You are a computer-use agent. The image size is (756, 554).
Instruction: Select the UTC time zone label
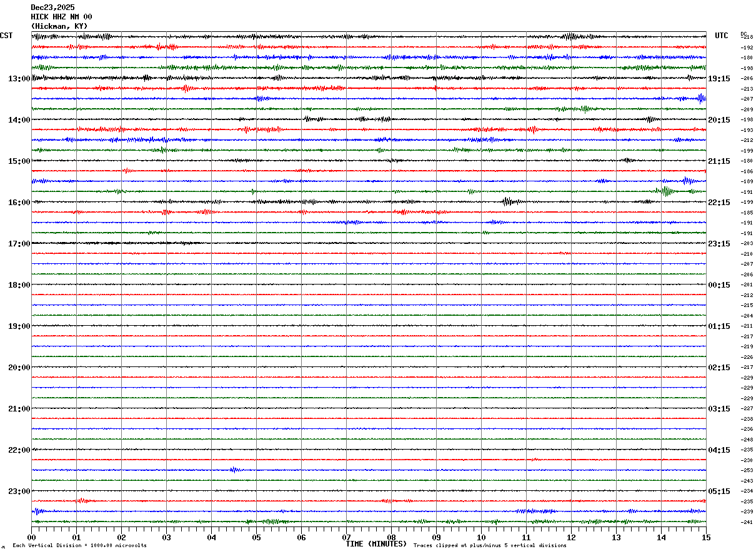coord(722,36)
